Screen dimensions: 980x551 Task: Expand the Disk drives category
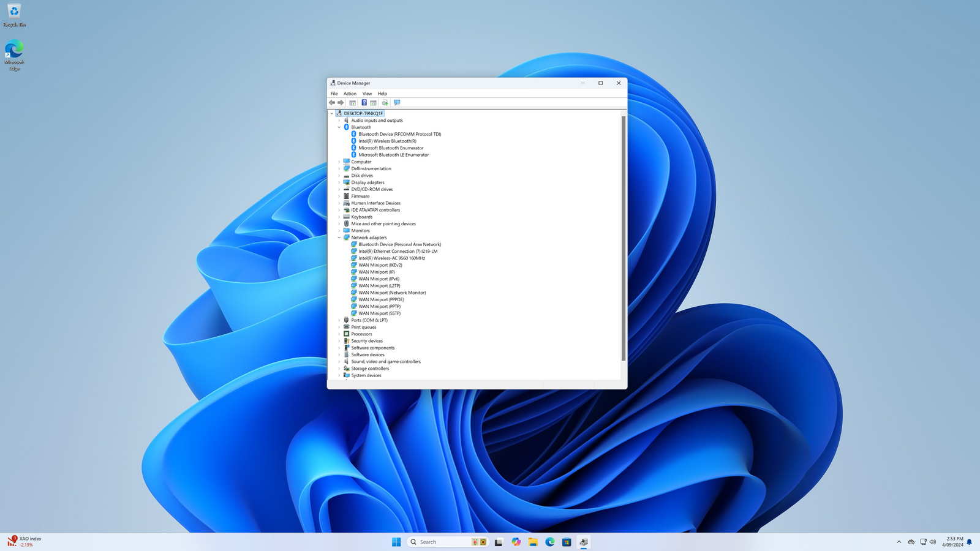(339, 176)
